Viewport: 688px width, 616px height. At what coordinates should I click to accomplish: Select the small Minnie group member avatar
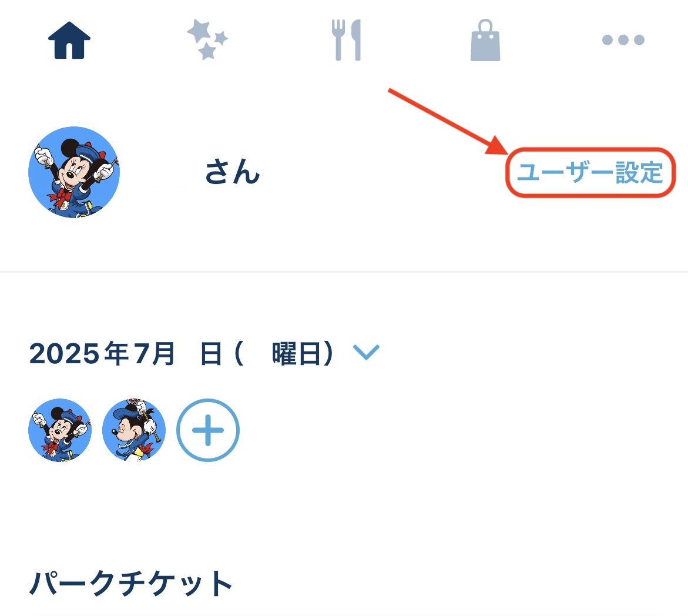(x=60, y=430)
